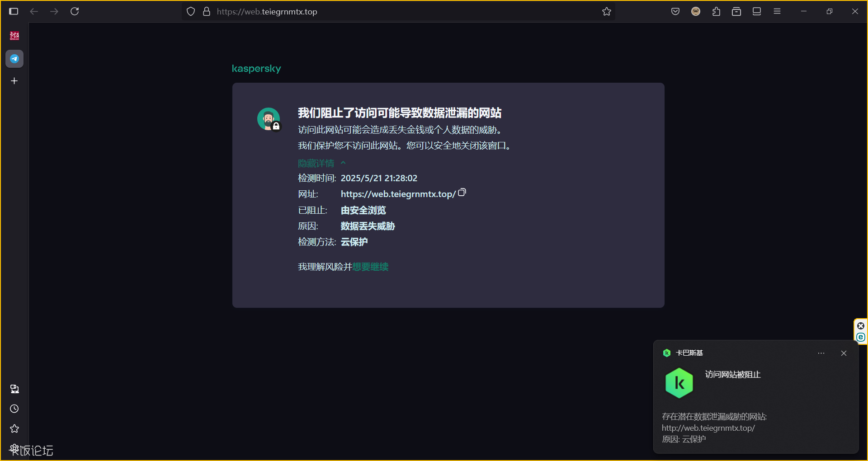This screenshot has width=868, height=461.
Task: Click the Kaspersky avatar lock icon
Action: pyautogui.click(x=269, y=119)
